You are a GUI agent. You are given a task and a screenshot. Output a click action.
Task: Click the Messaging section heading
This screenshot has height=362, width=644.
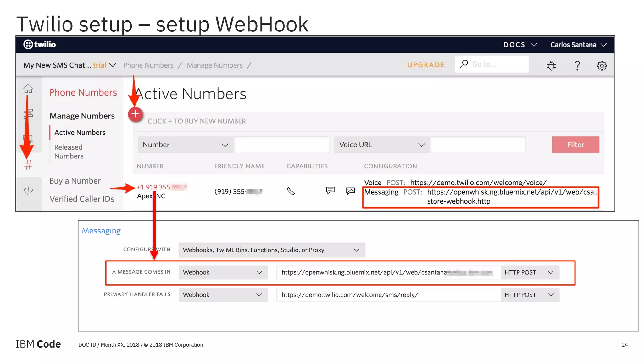(101, 231)
